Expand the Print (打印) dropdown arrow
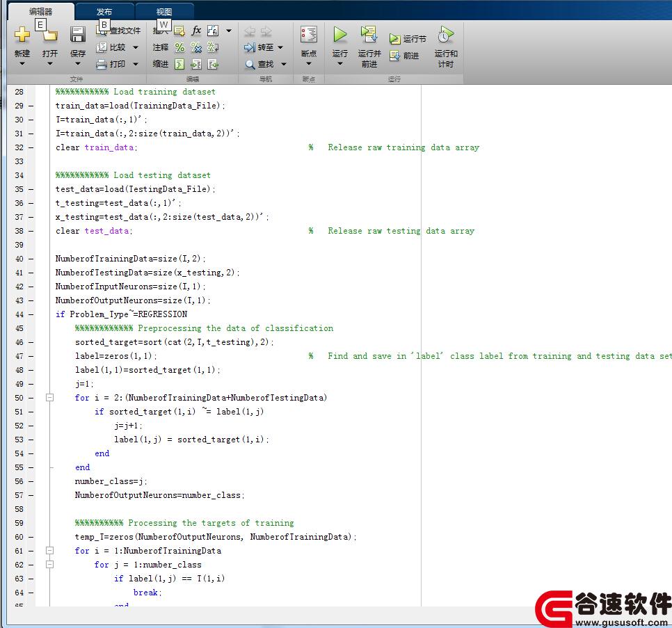 pos(136,64)
